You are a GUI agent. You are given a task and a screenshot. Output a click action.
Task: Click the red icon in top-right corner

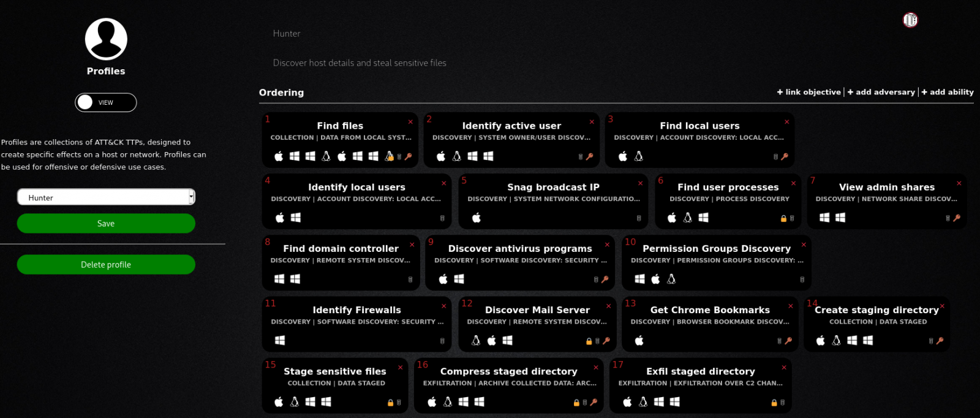click(x=910, y=20)
